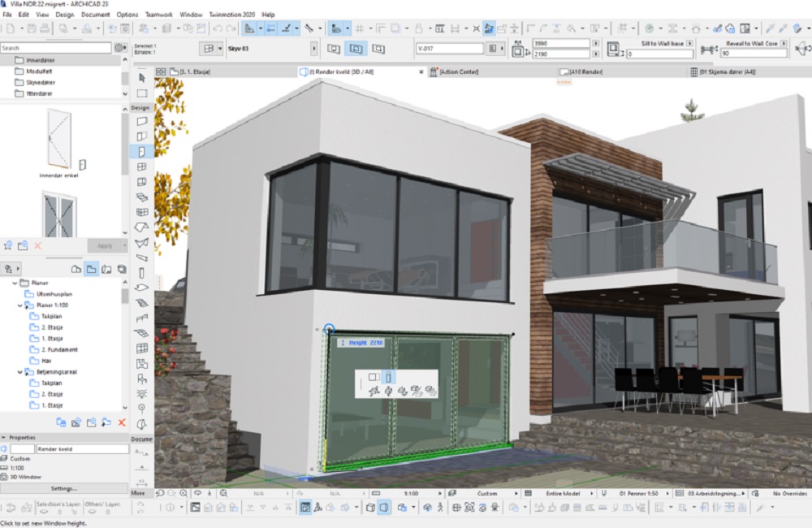Collapse the Betjeningsareal folder
This screenshot has height=528, width=812.
pyautogui.click(x=20, y=372)
